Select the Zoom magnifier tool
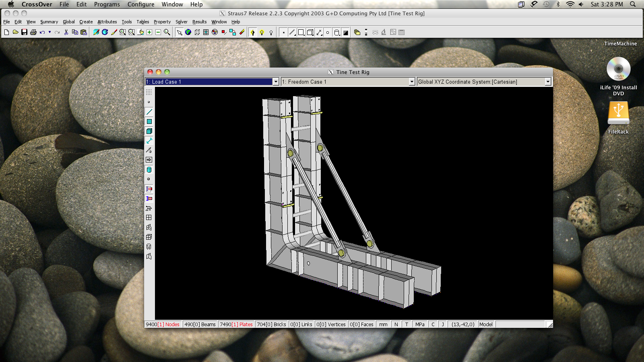 168,32
